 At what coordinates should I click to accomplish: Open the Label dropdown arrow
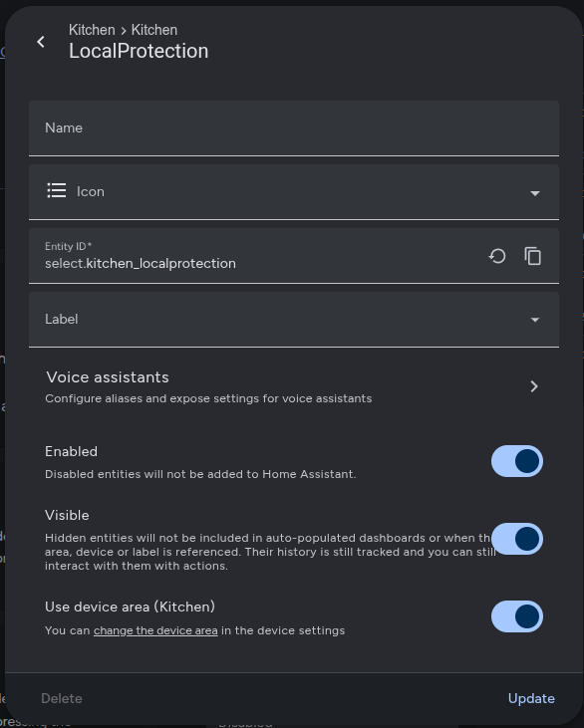point(535,320)
